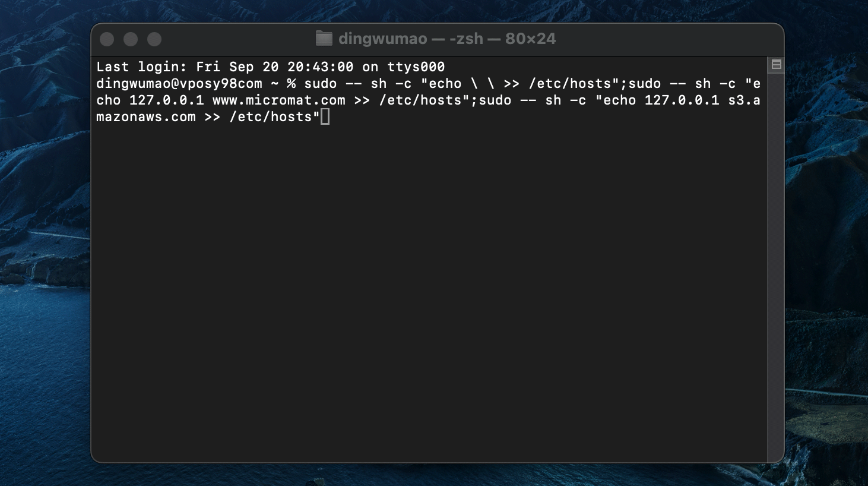
Task: Click the window title "dingwumao — -zsh — 80×24"
Action: [x=447, y=39]
